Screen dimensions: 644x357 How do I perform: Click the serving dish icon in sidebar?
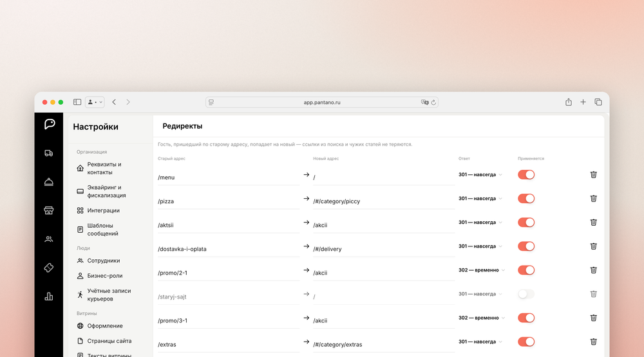(48, 182)
